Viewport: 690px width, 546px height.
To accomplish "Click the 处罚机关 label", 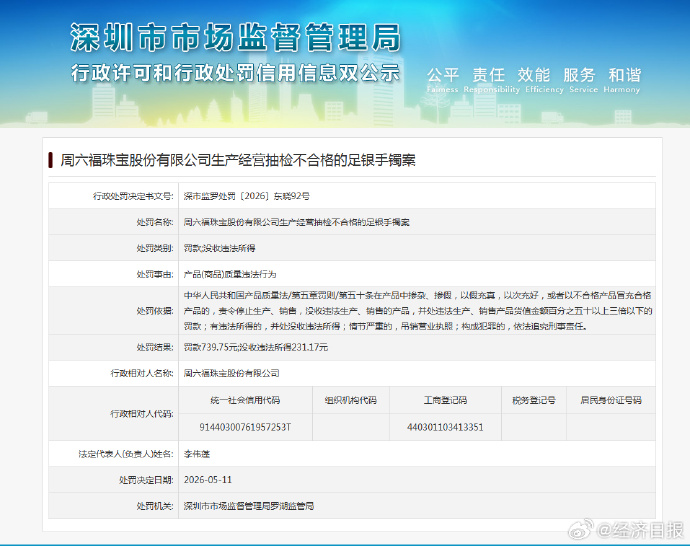I will [155, 506].
